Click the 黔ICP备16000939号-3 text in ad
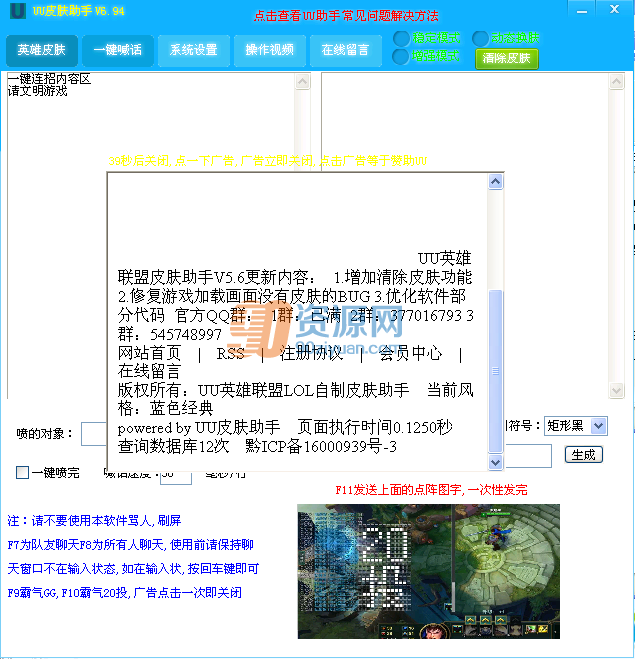 (x=321, y=446)
